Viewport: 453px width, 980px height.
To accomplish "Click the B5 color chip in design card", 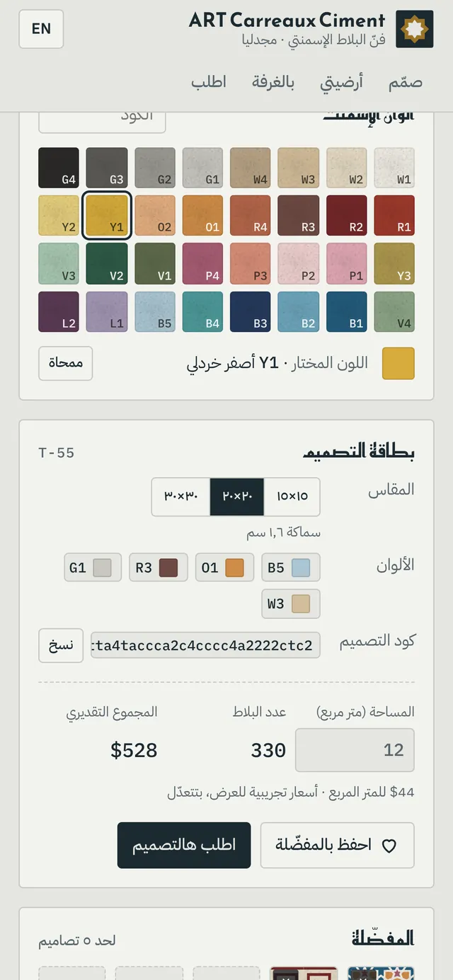I will click(x=290, y=567).
